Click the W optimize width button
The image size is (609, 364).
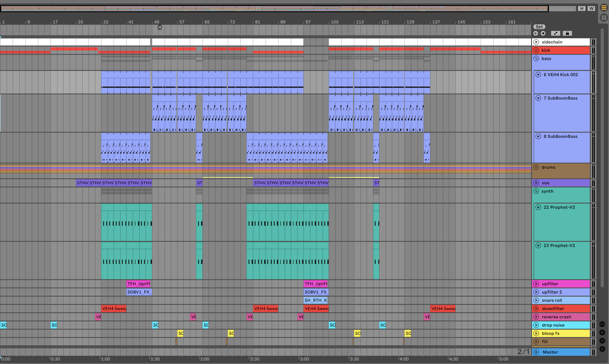591,8
